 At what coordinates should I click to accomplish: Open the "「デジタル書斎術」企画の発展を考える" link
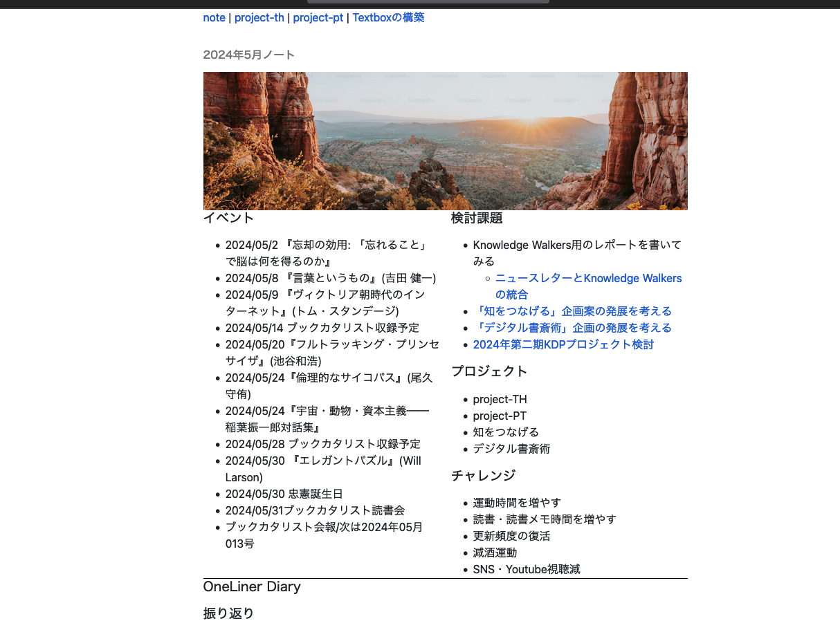point(572,328)
